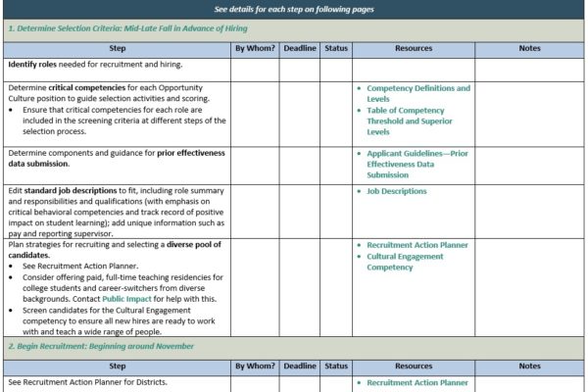Click the Deadline header in section 1

300,48
